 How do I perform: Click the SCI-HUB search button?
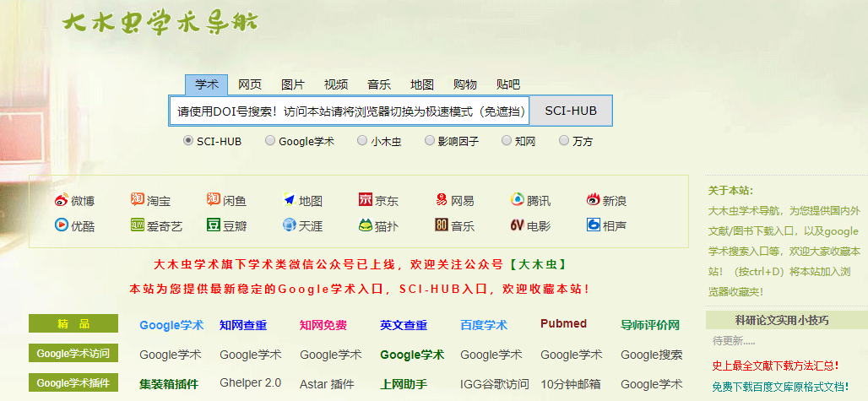(x=571, y=111)
